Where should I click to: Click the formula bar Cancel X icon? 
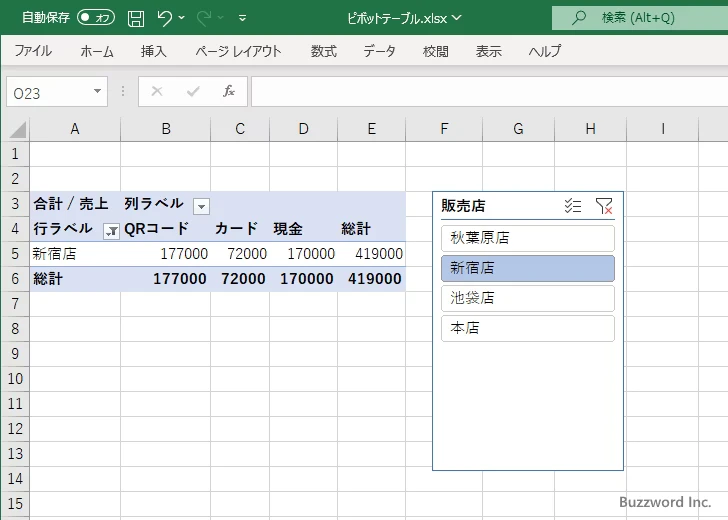157,91
